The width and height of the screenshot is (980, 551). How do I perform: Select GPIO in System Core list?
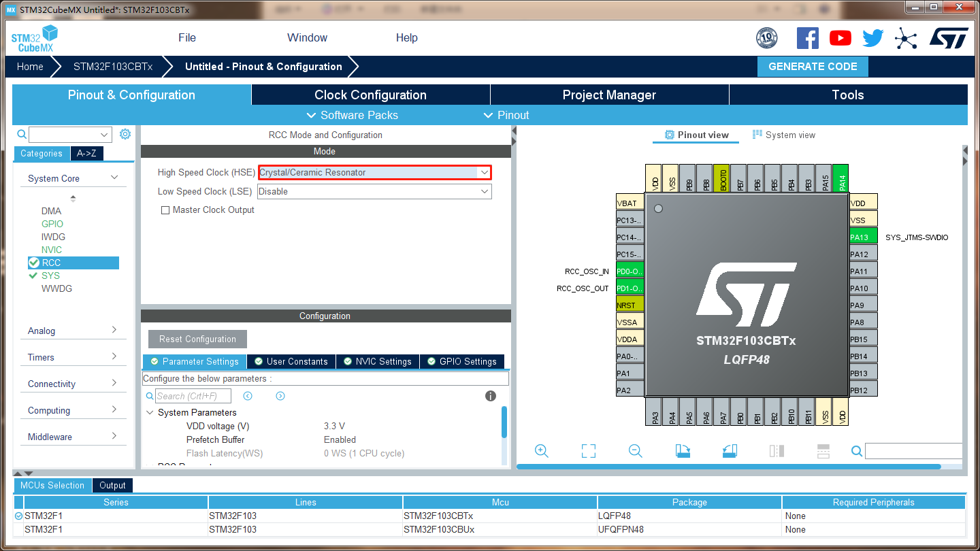coord(52,224)
